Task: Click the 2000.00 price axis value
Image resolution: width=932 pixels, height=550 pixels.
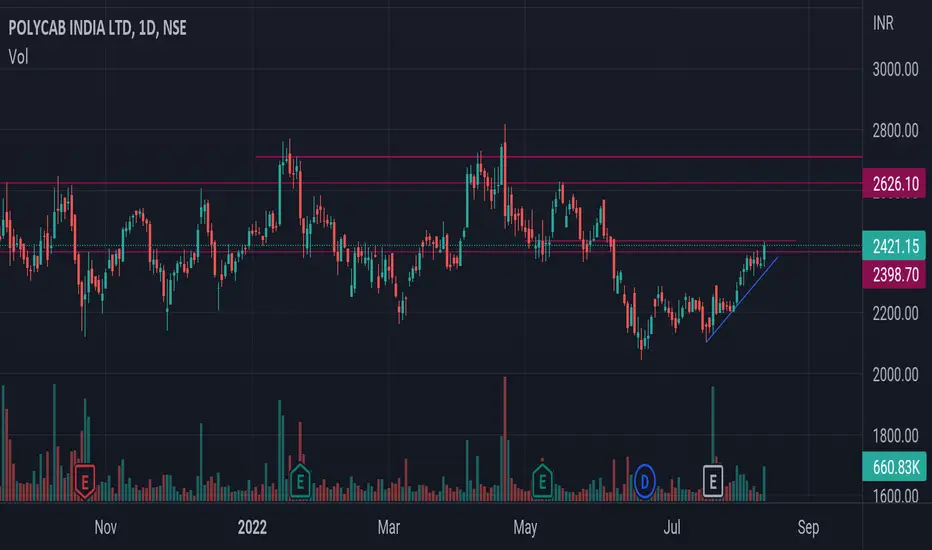Action: 895,375
